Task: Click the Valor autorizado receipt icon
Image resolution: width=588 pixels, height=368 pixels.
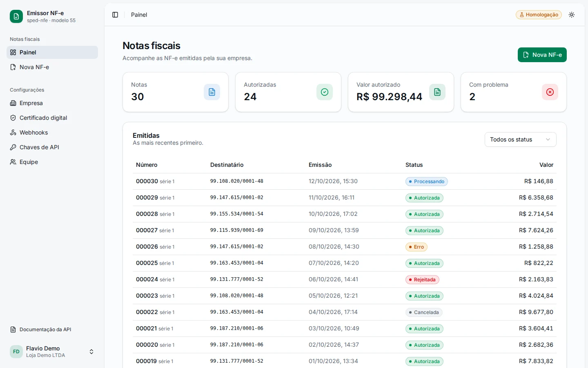Action: (437, 92)
